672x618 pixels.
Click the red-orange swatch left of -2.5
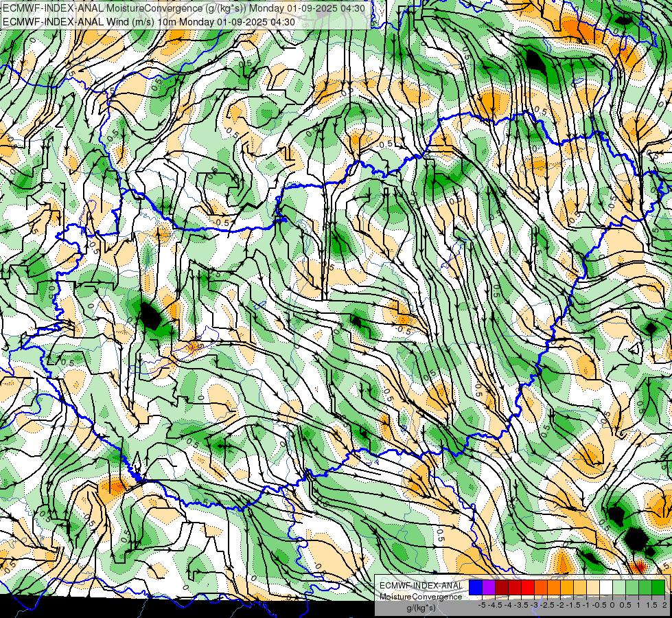(541, 588)
